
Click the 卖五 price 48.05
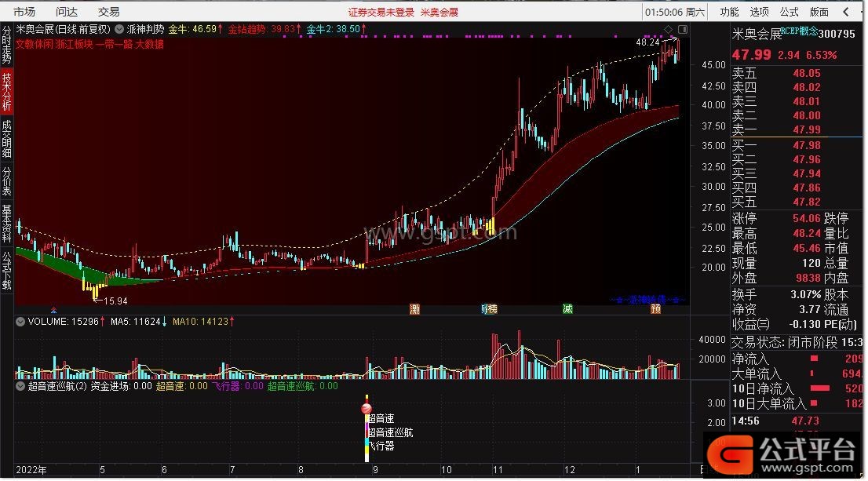point(807,73)
